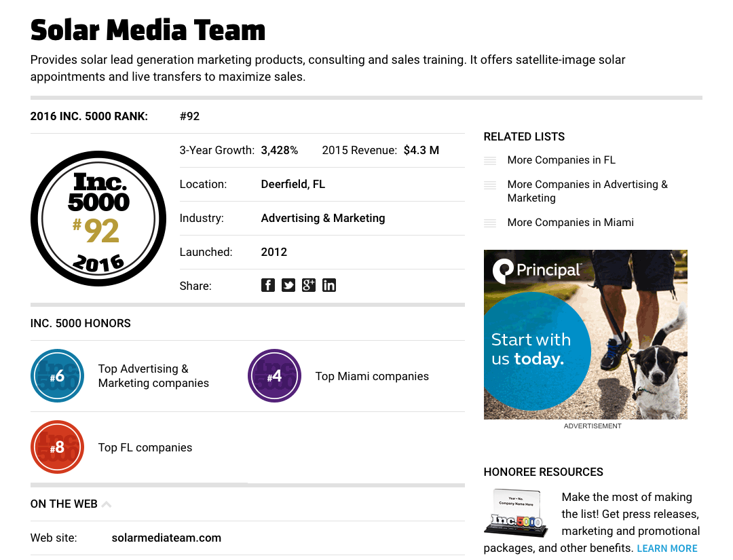Click the Advertisement caption under banner
Image resolution: width=733 pixels, height=560 pixels.
593,426
